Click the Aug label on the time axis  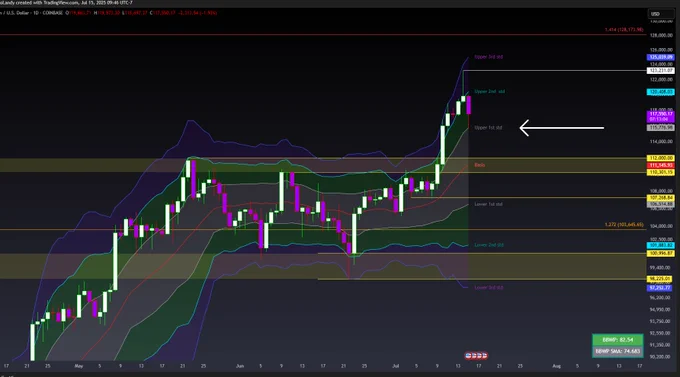point(556,366)
